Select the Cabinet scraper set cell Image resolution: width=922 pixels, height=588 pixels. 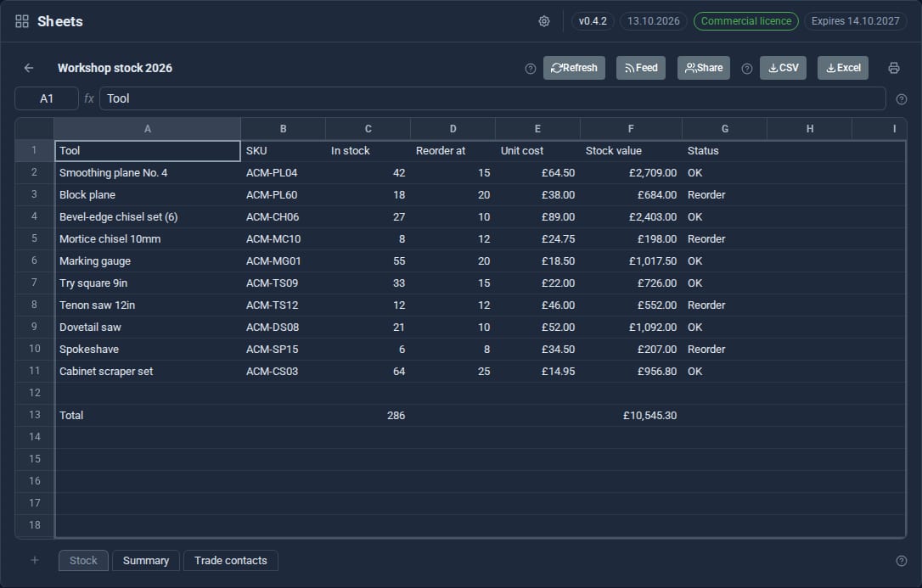(x=148, y=371)
